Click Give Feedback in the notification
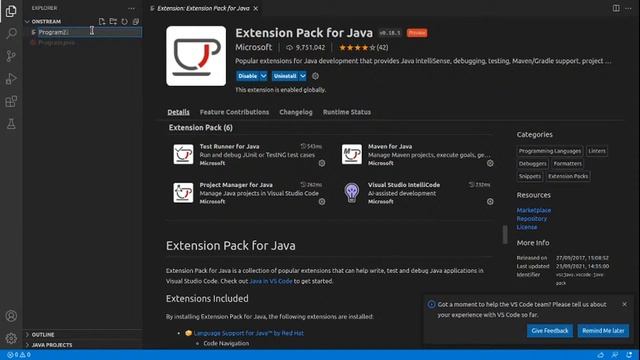Viewport: 640px width, 360px height. coord(550,331)
